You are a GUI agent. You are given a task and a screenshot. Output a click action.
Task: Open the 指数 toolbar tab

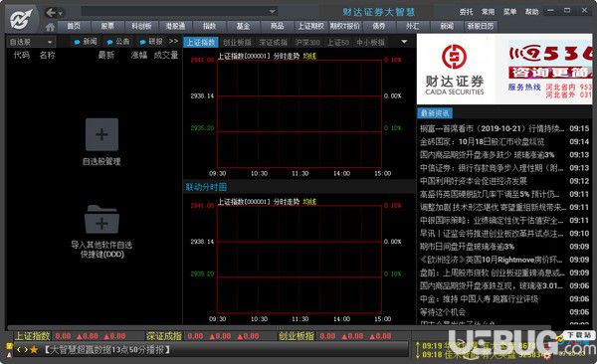[209, 26]
